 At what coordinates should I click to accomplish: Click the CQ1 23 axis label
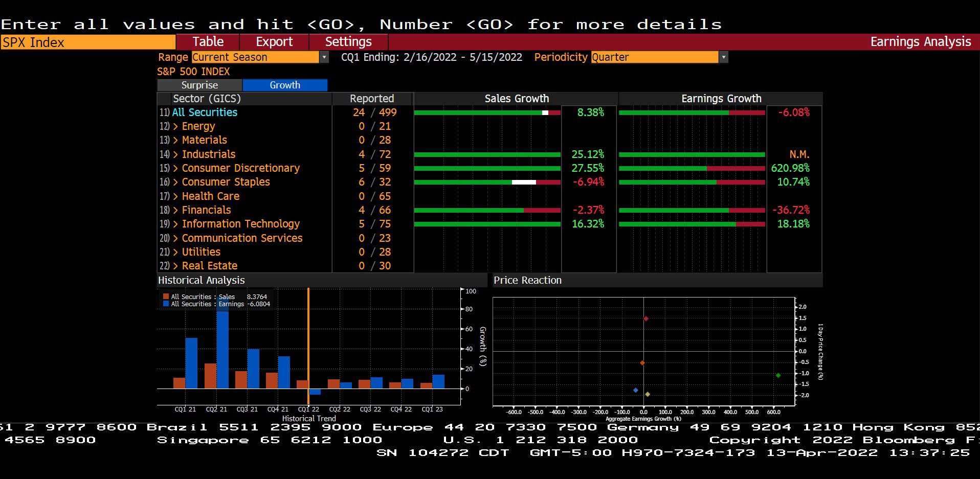(432, 409)
